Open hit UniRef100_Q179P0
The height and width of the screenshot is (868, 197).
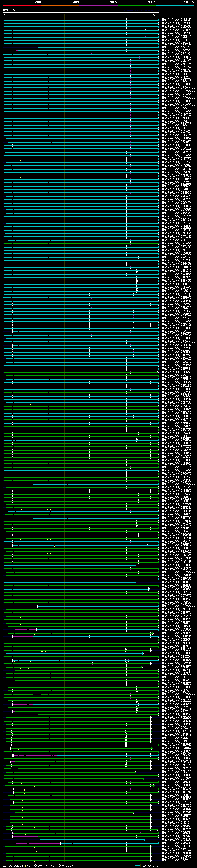pyautogui.click(x=177, y=778)
